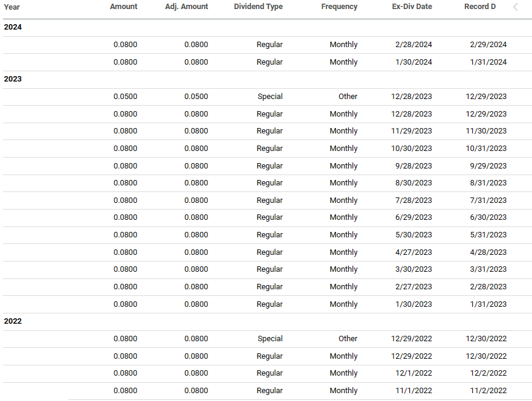Click ex-div date 9/28/2023
Image resolution: width=532 pixels, height=401 pixels.
coord(414,165)
